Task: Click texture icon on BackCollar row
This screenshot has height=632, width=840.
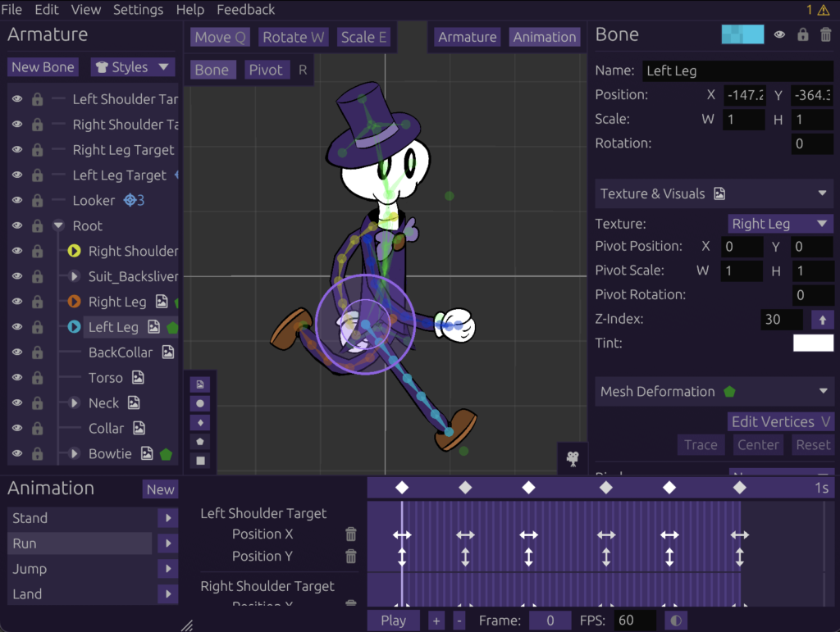Action: coord(168,352)
